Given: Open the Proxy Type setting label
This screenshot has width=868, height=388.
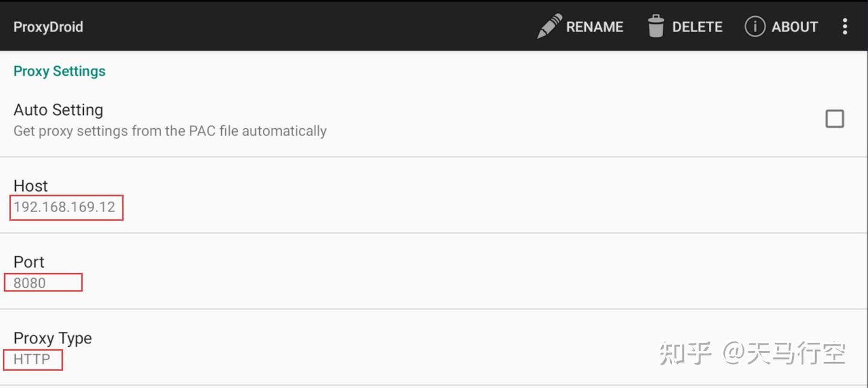Looking at the screenshot, I should (x=52, y=339).
